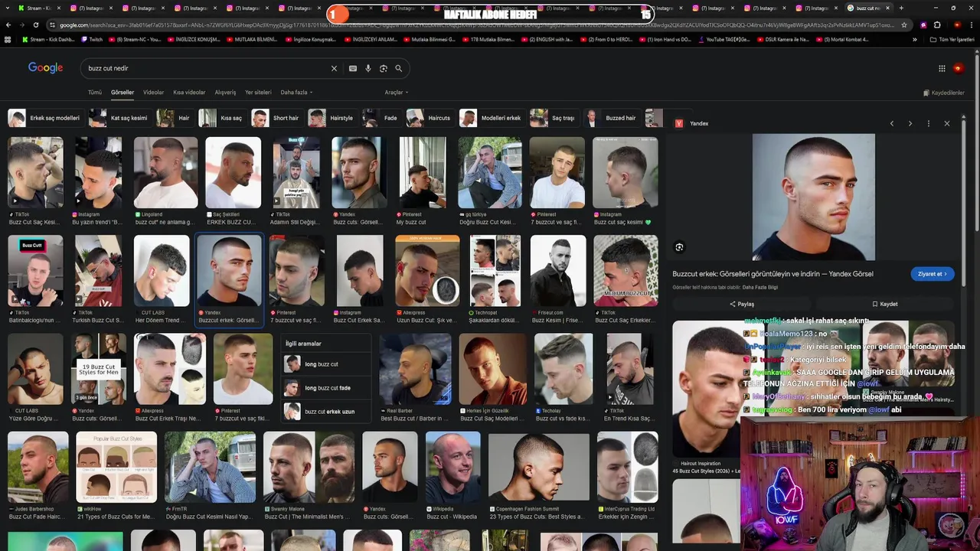Switch to Videolar tab
This screenshot has height=551, width=980.
point(154,93)
